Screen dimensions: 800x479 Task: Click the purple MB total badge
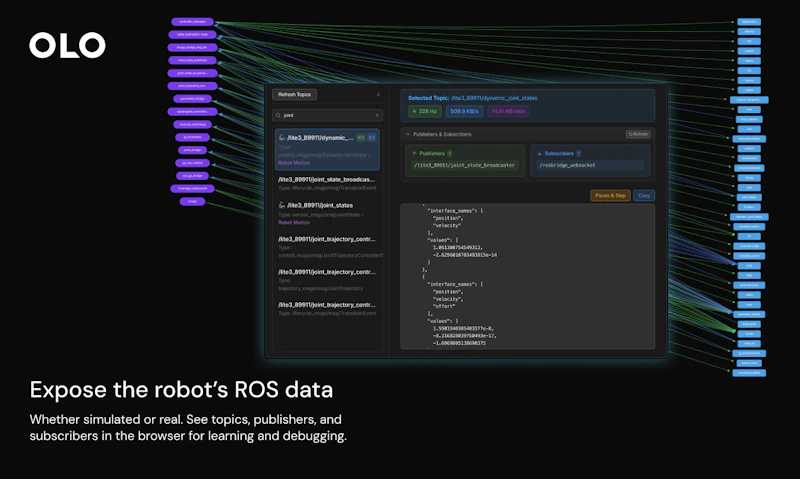pos(508,111)
